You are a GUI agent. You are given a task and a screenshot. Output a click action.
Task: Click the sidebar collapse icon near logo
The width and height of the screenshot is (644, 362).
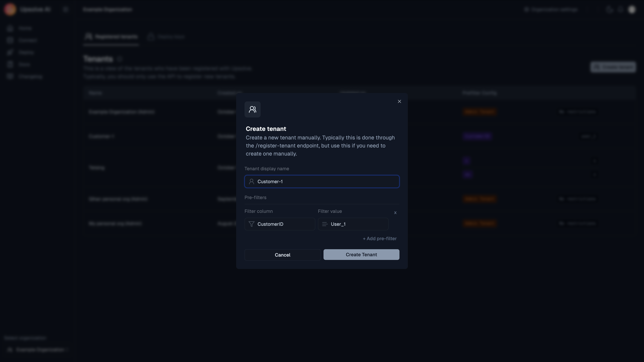tap(66, 10)
